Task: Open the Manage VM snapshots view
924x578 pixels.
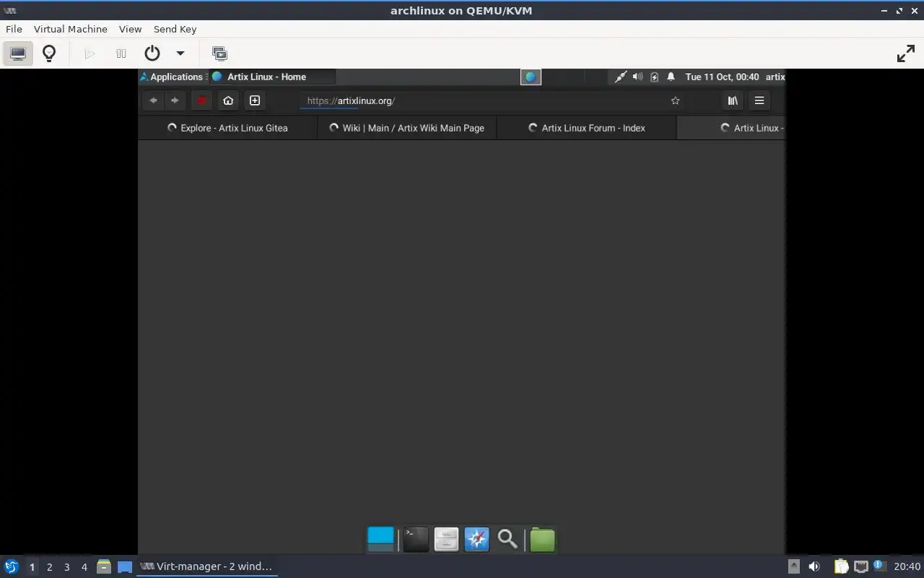Action: pos(219,53)
